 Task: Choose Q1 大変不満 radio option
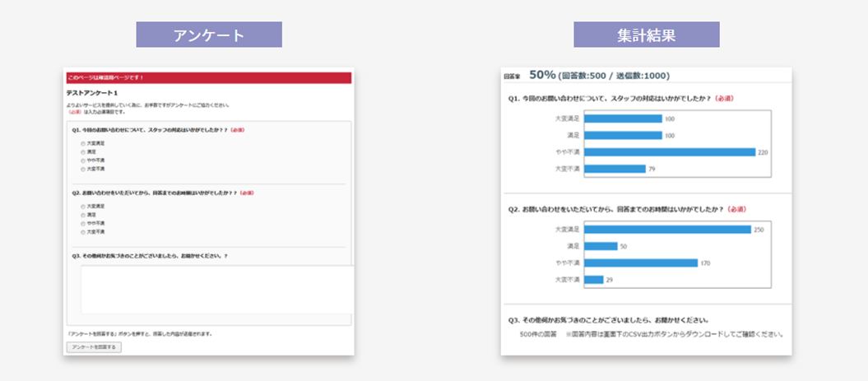[x=82, y=169]
